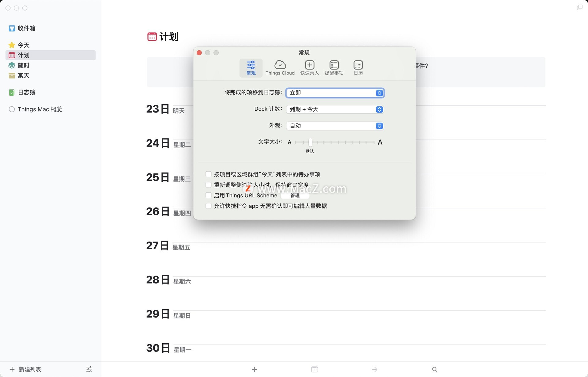The width and height of the screenshot is (588, 377).
Task: Click the small A text size icon
Action: (289, 142)
